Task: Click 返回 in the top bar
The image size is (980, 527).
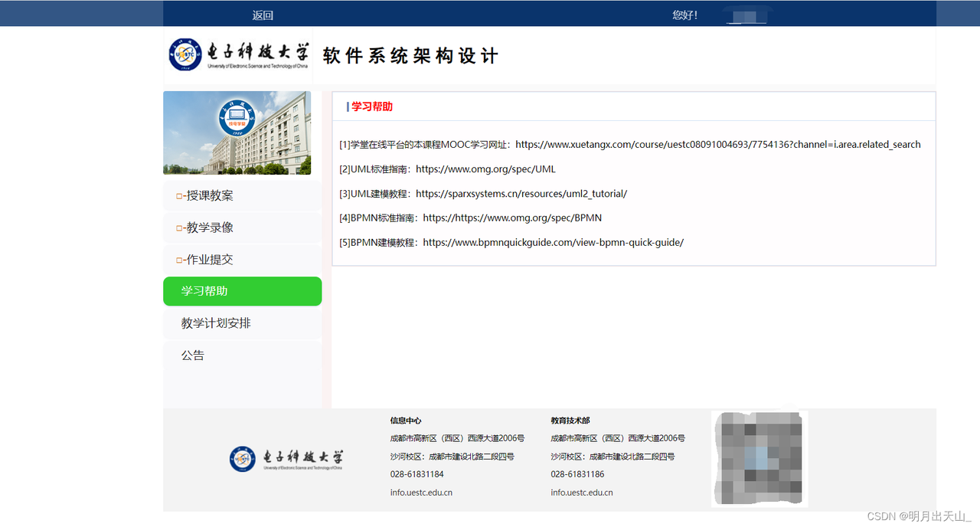Action: [263, 15]
